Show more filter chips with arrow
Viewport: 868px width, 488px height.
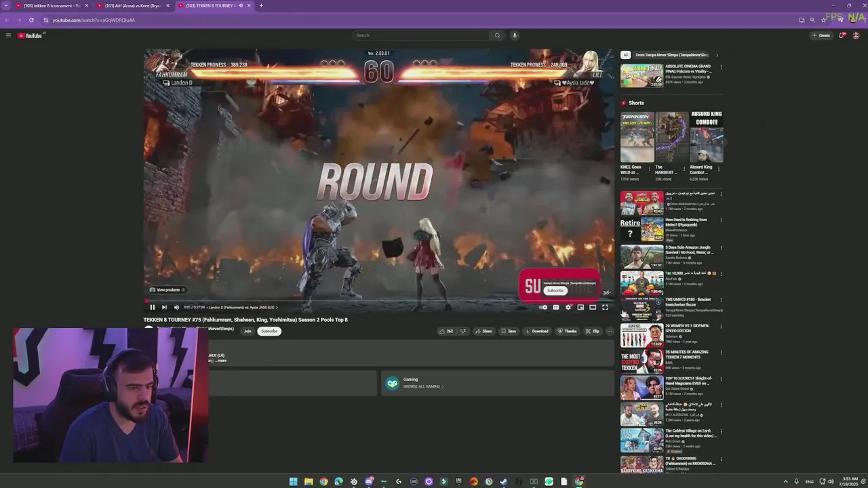click(717, 55)
